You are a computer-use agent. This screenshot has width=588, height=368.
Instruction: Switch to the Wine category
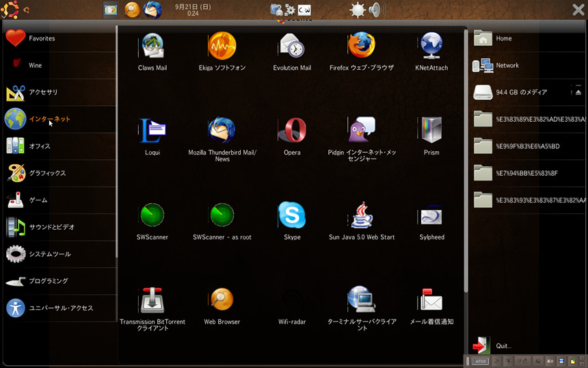34,66
